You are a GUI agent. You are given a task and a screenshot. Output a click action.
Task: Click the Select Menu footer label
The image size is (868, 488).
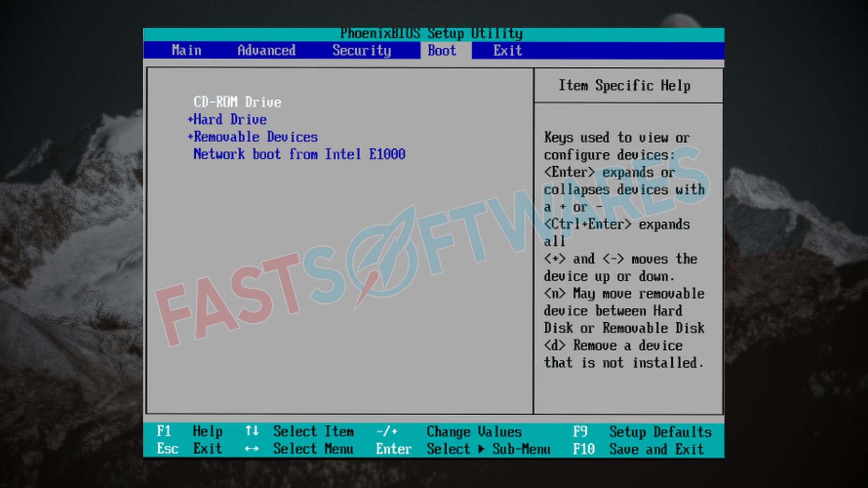[313, 449]
